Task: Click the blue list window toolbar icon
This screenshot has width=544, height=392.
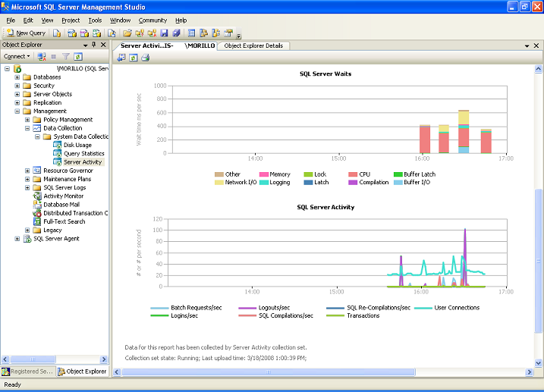Action: click(x=191, y=33)
